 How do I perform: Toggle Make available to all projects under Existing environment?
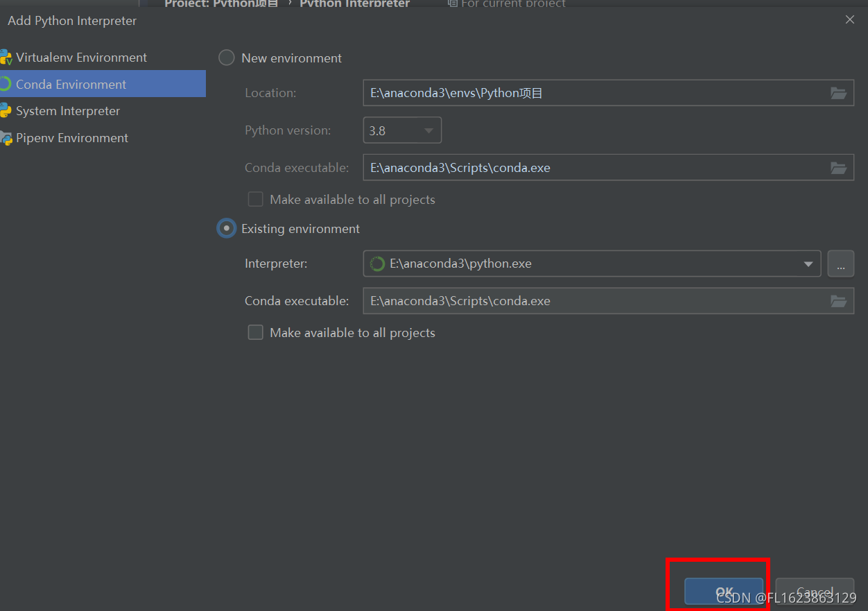pyautogui.click(x=256, y=332)
